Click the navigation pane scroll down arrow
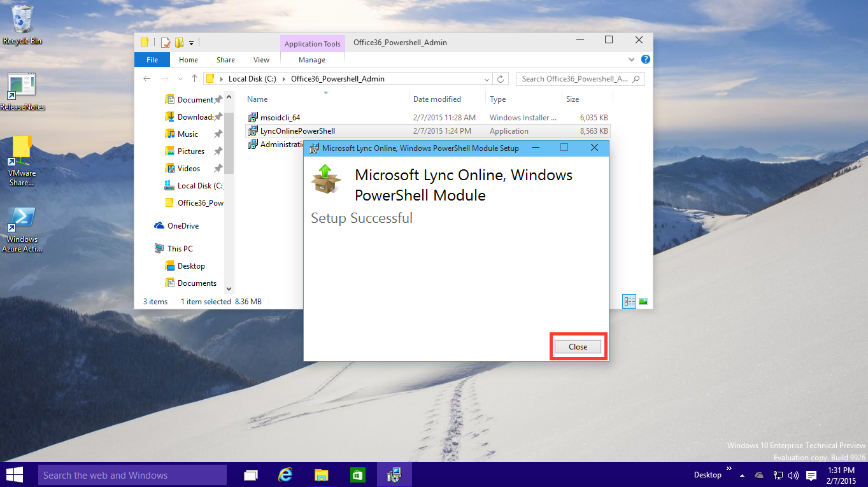Viewport: 868px width, 487px height. (x=229, y=289)
